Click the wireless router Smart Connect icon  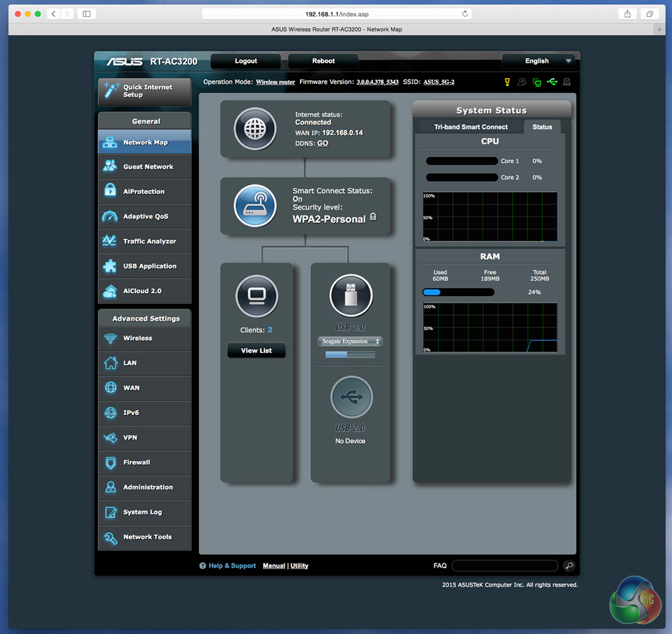255,206
